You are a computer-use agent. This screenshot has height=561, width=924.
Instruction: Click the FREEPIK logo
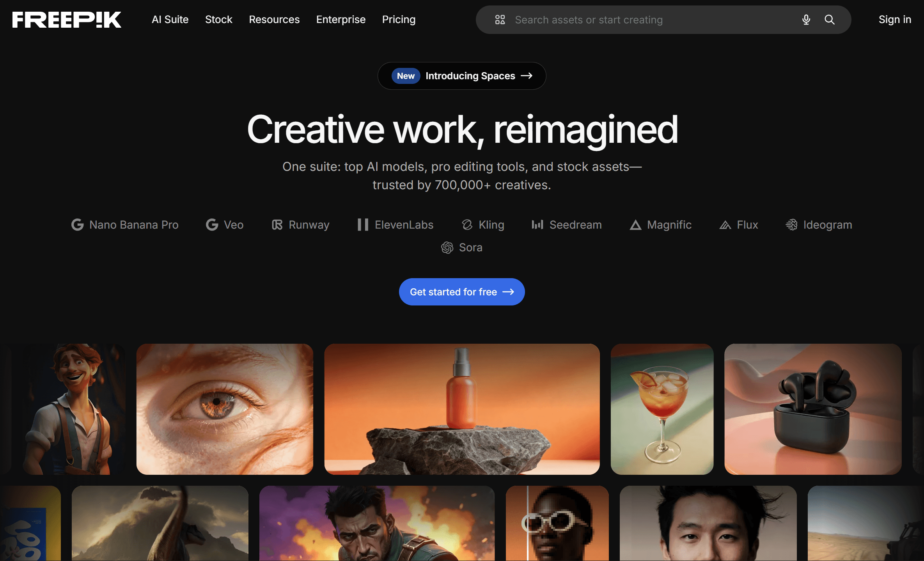(66, 20)
